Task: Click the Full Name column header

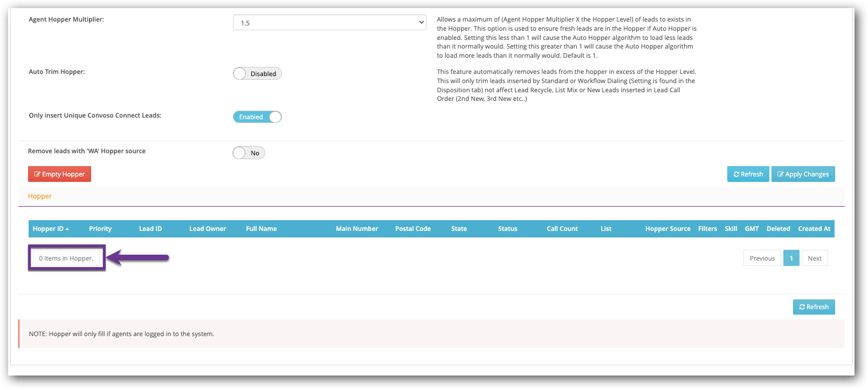Action: pyautogui.click(x=261, y=229)
